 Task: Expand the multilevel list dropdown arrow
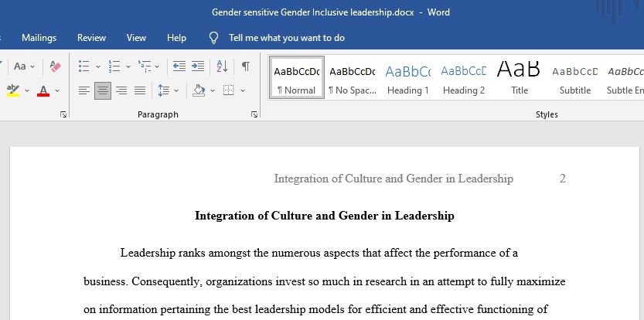(x=156, y=66)
